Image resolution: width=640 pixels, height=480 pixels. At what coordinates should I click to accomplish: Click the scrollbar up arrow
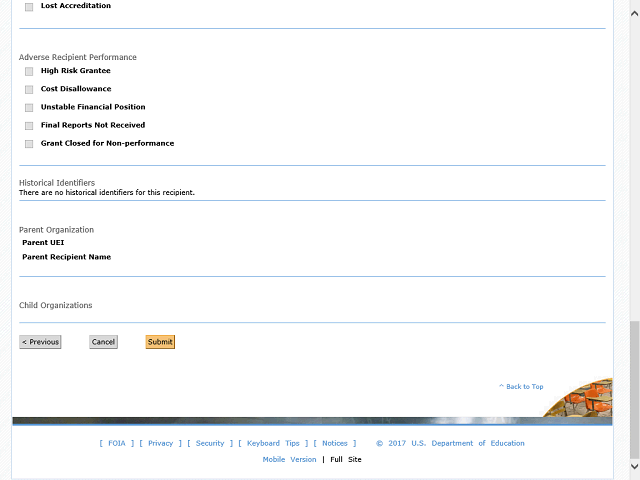click(x=634, y=13)
